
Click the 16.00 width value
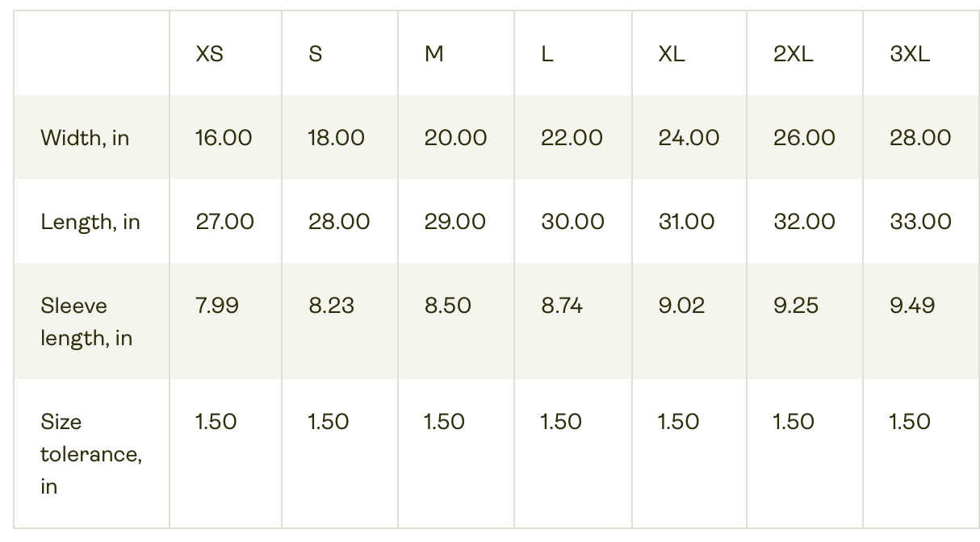tap(224, 138)
